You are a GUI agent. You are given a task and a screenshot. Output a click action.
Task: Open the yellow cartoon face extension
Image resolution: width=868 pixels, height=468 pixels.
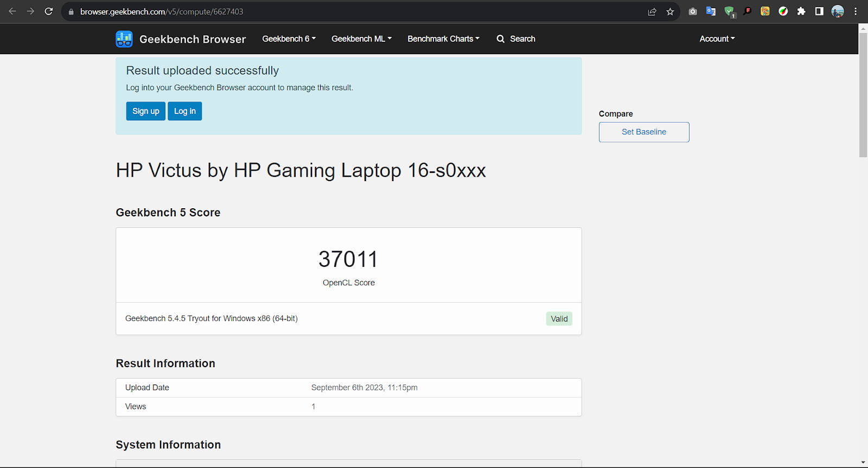[765, 11]
